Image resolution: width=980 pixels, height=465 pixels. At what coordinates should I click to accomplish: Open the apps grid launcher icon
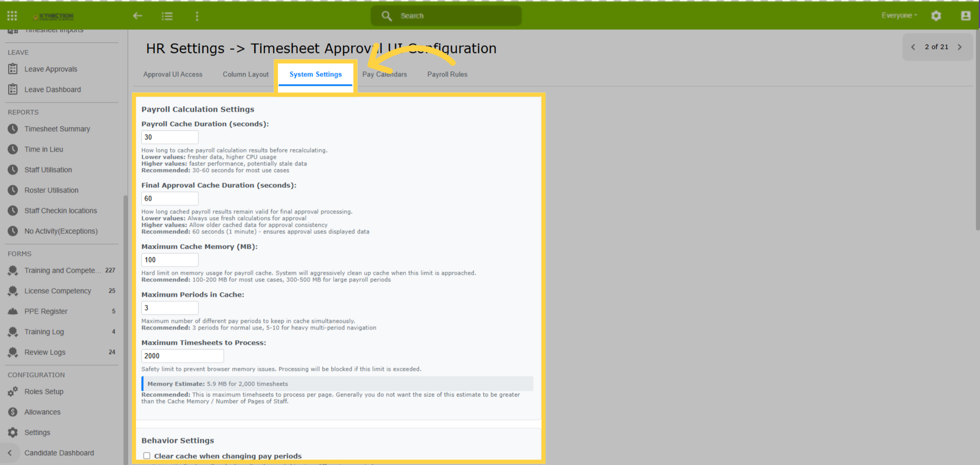(x=12, y=16)
